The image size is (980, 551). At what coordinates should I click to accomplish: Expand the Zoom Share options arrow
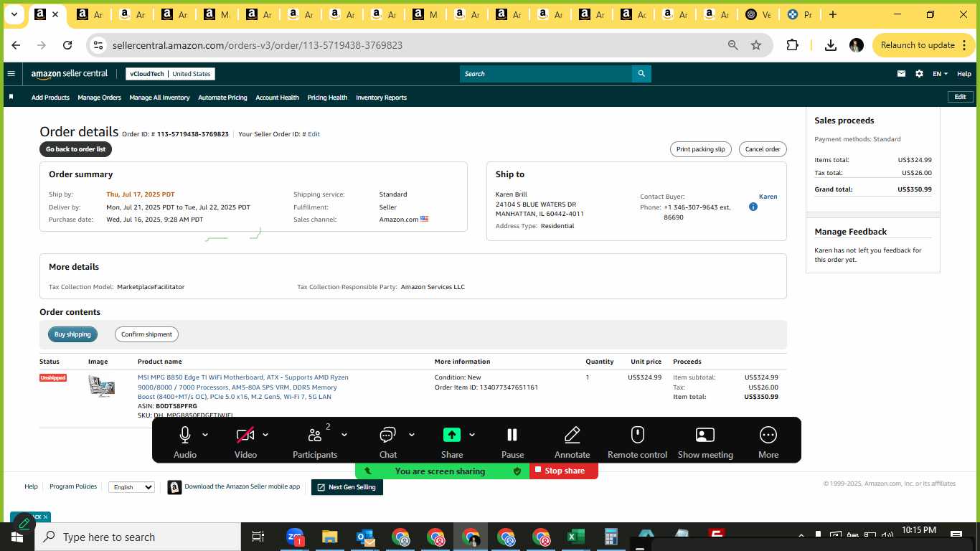click(x=472, y=435)
